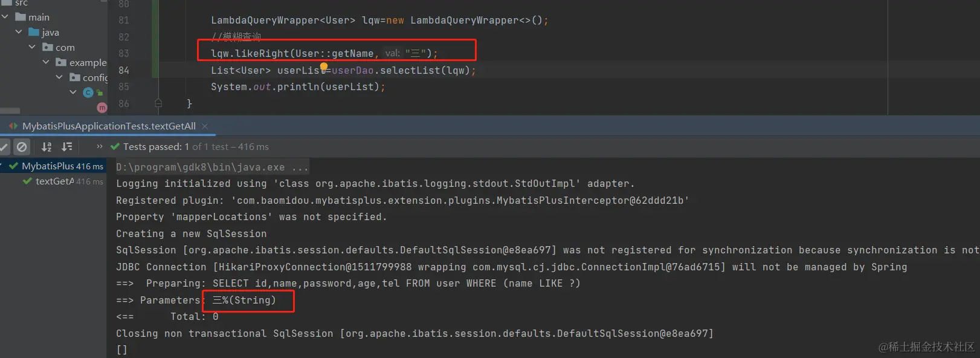This screenshot has width=980, height=358.
Task: Select the pink method icon in tree
Action: [102, 108]
